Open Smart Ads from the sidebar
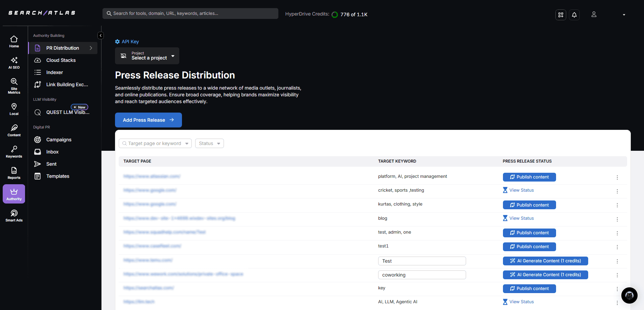 pos(14,215)
